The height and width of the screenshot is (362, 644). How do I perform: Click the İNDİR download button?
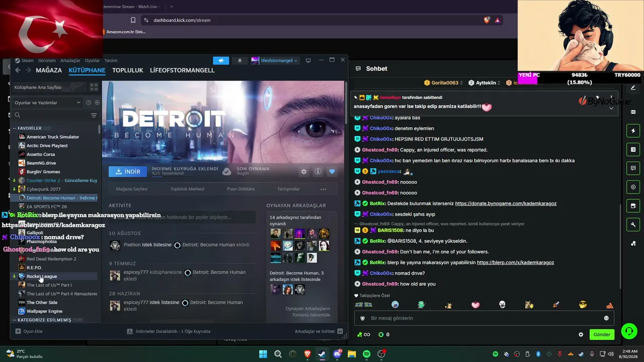pyautogui.click(x=128, y=171)
